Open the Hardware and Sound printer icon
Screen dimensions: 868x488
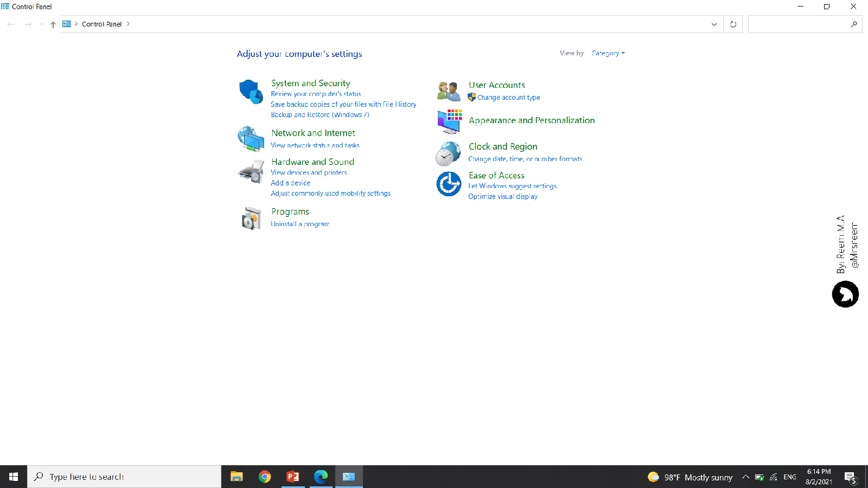(x=251, y=172)
